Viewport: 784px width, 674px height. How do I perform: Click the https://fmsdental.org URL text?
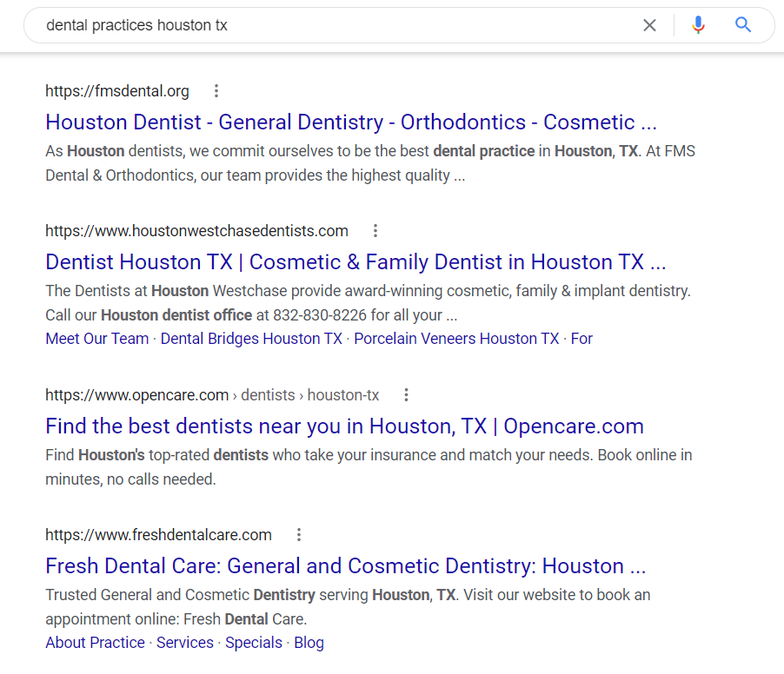[x=117, y=91]
